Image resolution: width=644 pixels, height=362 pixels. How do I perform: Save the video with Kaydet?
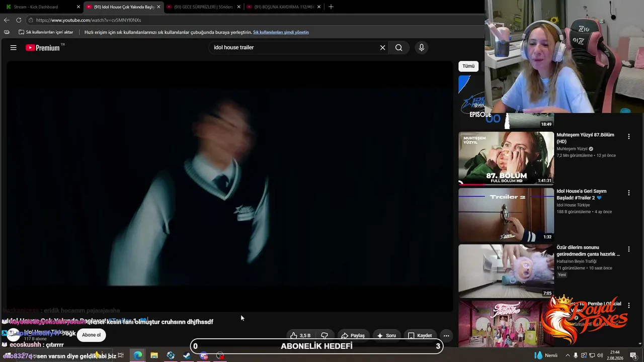click(420, 335)
